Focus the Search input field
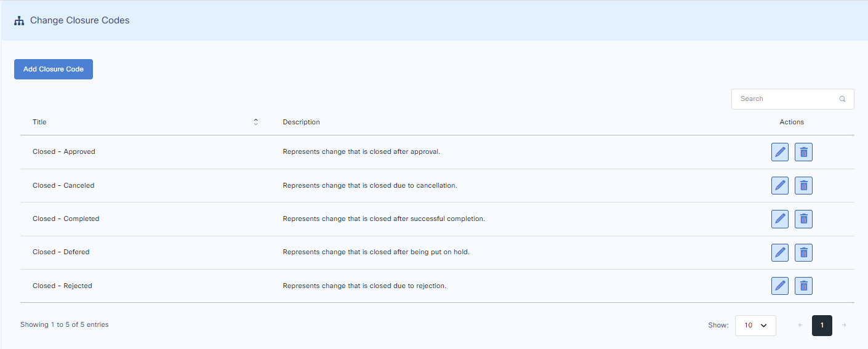The image size is (868, 349). point(785,99)
